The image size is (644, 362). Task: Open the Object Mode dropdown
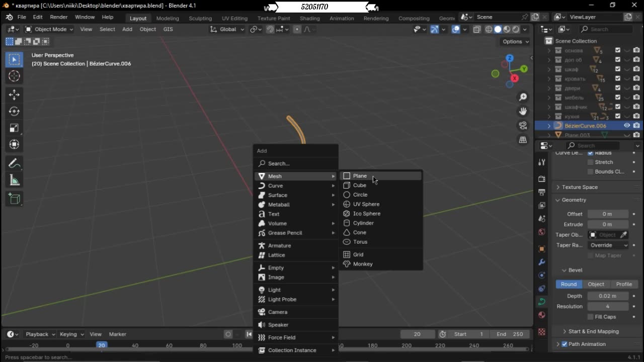(x=49, y=29)
